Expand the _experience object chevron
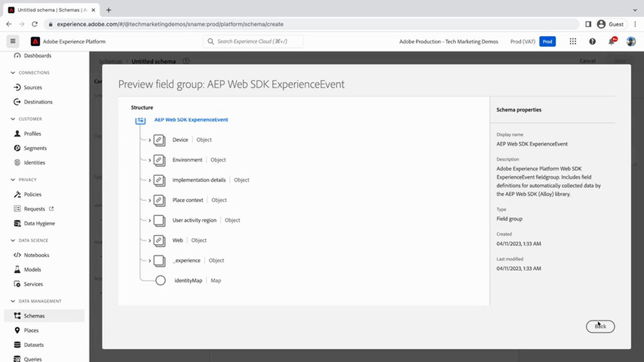Image resolution: width=644 pixels, height=362 pixels. (x=149, y=261)
